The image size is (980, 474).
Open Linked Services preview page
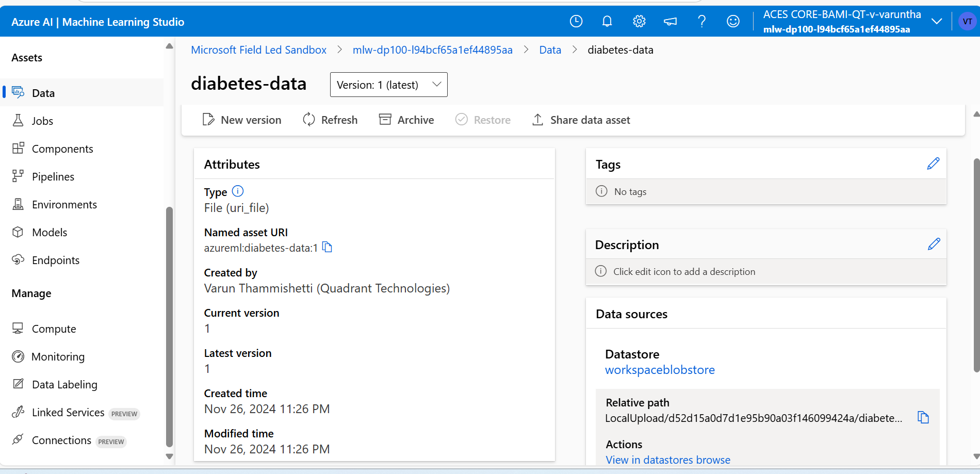coord(68,412)
